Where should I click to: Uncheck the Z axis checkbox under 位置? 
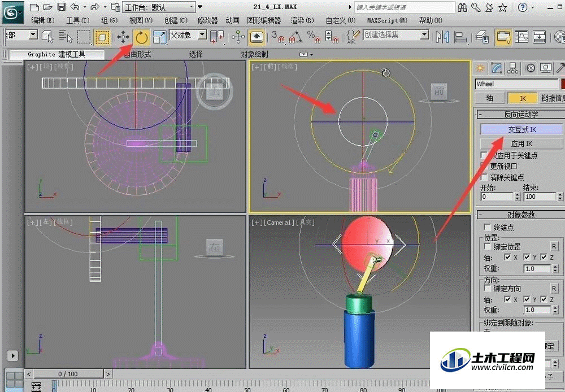(x=544, y=257)
